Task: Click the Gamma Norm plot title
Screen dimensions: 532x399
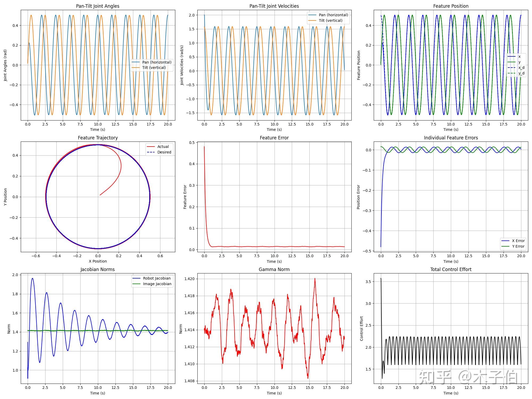Action: click(x=274, y=269)
